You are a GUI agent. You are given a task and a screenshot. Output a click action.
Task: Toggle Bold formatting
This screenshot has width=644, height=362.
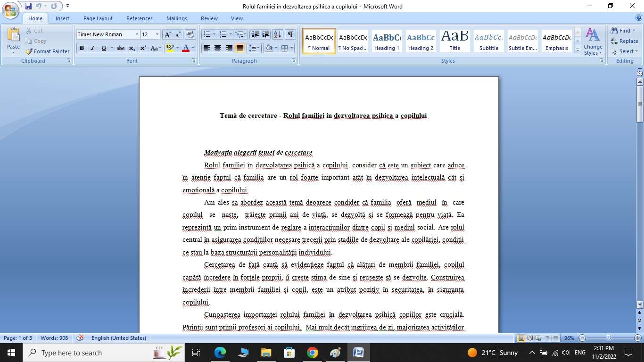[x=82, y=48]
